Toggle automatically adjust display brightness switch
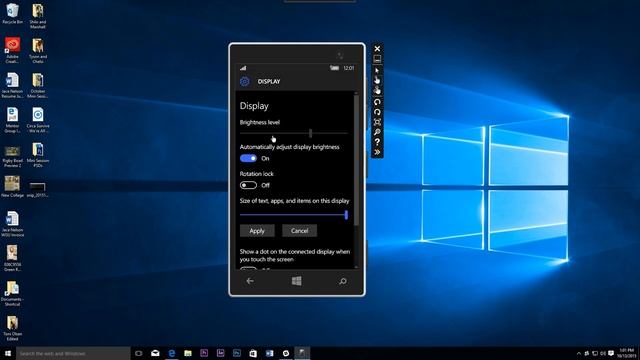This screenshot has height=360, width=640. [248, 158]
